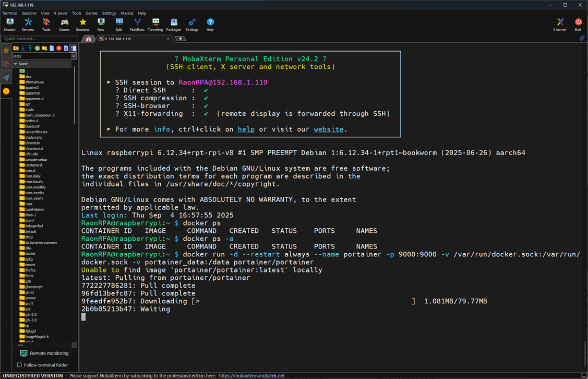Viewport: 588px width, 379px height.
Task: Start the X server button at top right
Action: tap(559, 25)
